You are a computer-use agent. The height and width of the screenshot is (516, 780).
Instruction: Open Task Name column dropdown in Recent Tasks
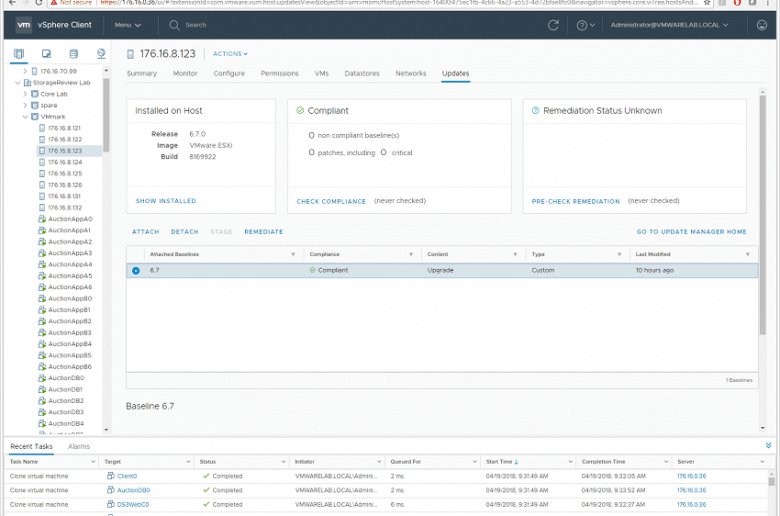pyautogui.click(x=93, y=462)
